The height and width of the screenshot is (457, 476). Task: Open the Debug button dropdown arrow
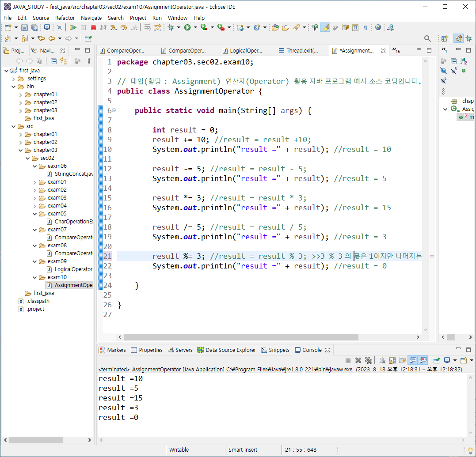(x=179, y=27)
